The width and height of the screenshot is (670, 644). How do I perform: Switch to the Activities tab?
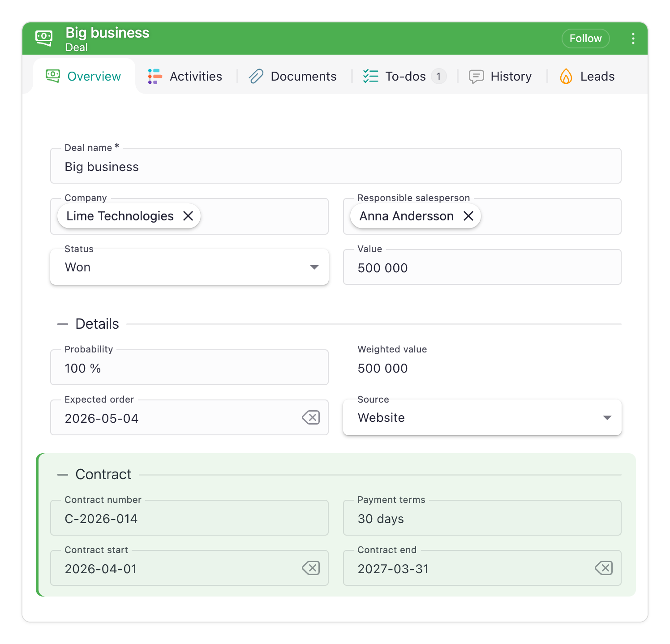[x=185, y=77]
